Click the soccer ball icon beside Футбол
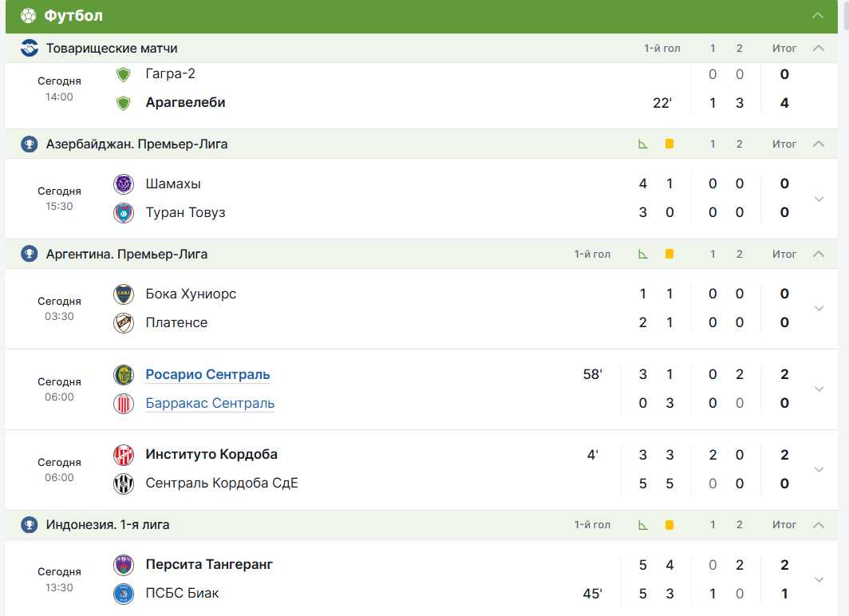Viewport: 849px width, 616px height. click(x=29, y=16)
